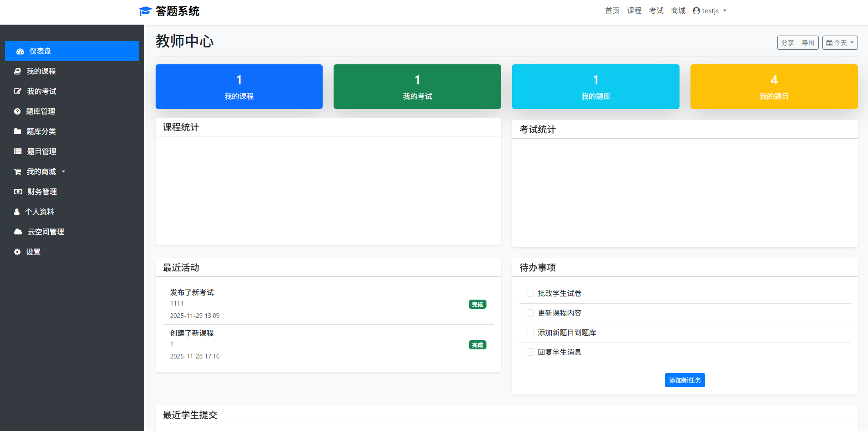The height and width of the screenshot is (431, 868).
Task: Click the graduation cap logo icon
Action: point(145,11)
